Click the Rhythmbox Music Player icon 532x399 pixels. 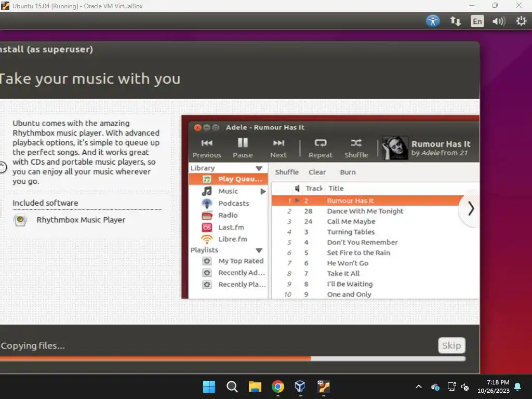(20, 220)
